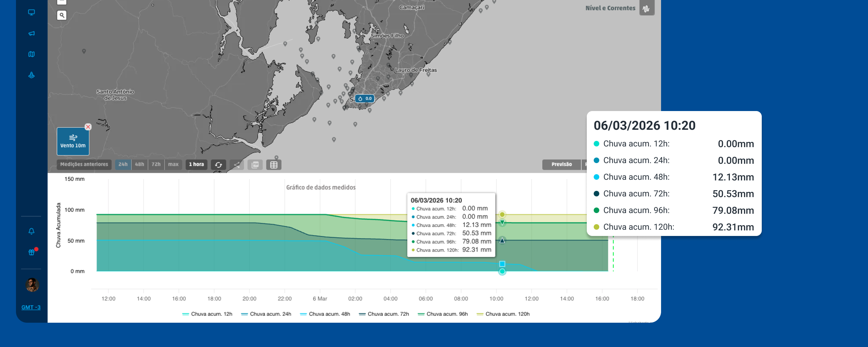Open the share icon on the map toolbar
This screenshot has width=868, height=347.
237,165
